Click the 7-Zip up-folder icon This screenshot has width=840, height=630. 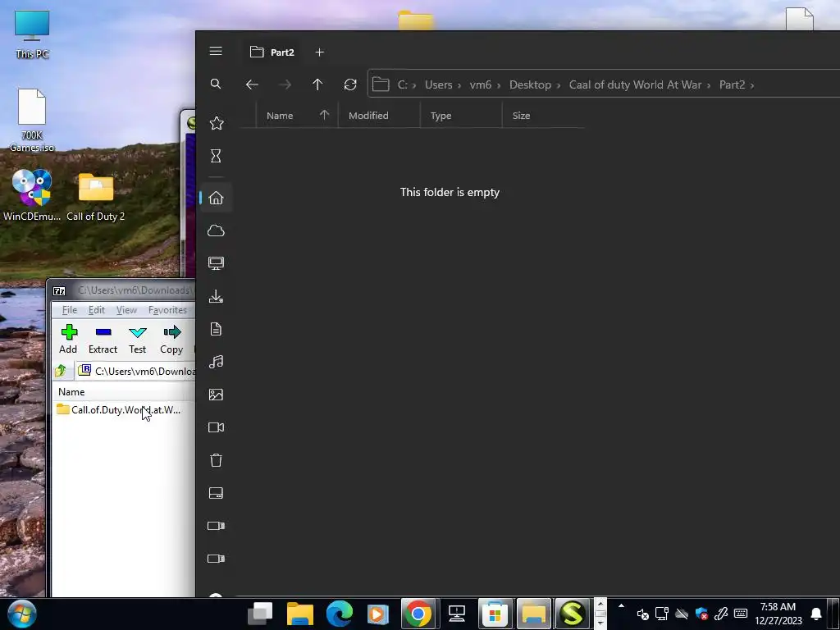pos(61,371)
